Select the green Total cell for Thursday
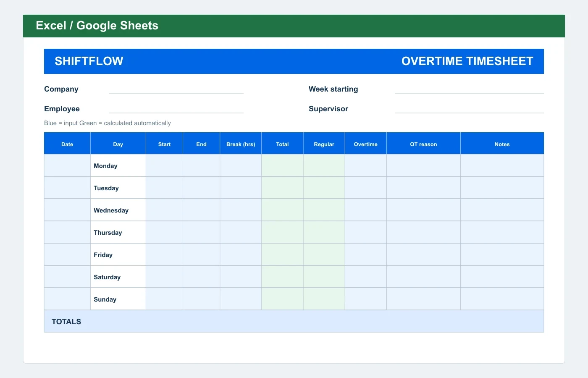This screenshot has height=378, width=588. (282, 232)
